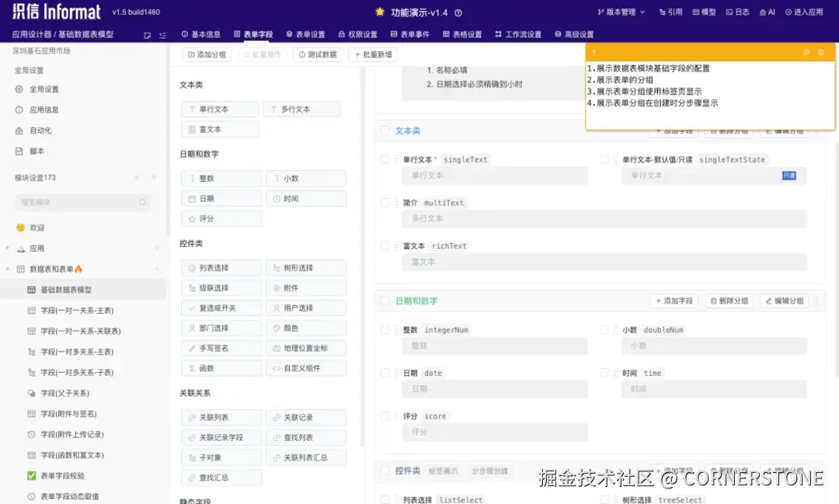This screenshot has height=504, width=839.
Task: Switch to 工作流设置 tab
Action: click(x=518, y=34)
